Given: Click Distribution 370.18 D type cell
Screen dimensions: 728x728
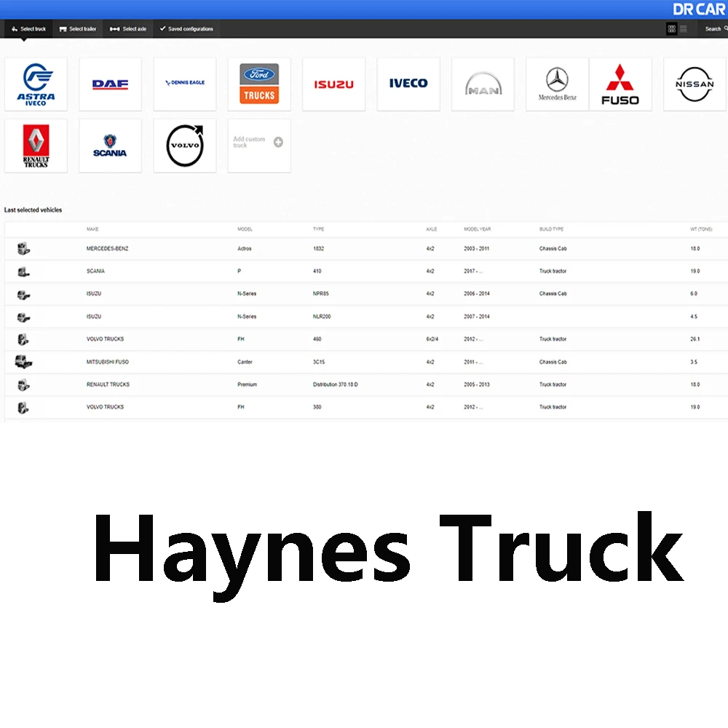Looking at the screenshot, I should point(335,384).
